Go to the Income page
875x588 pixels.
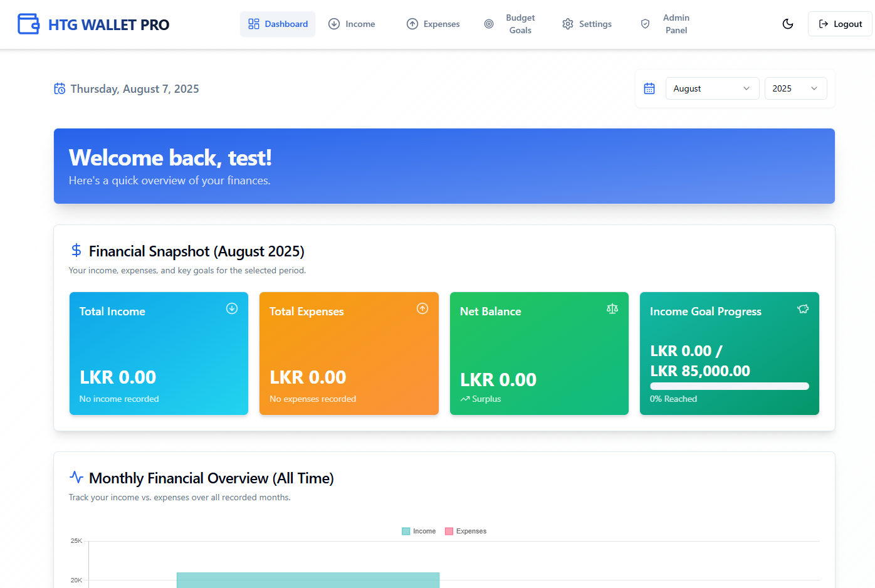point(352,24)
